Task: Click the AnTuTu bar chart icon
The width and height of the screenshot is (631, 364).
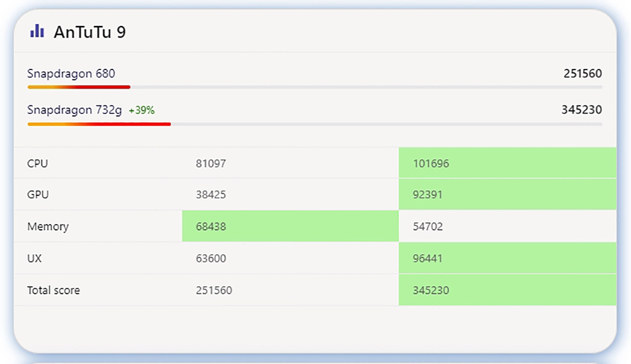Action: click(37, 31)
